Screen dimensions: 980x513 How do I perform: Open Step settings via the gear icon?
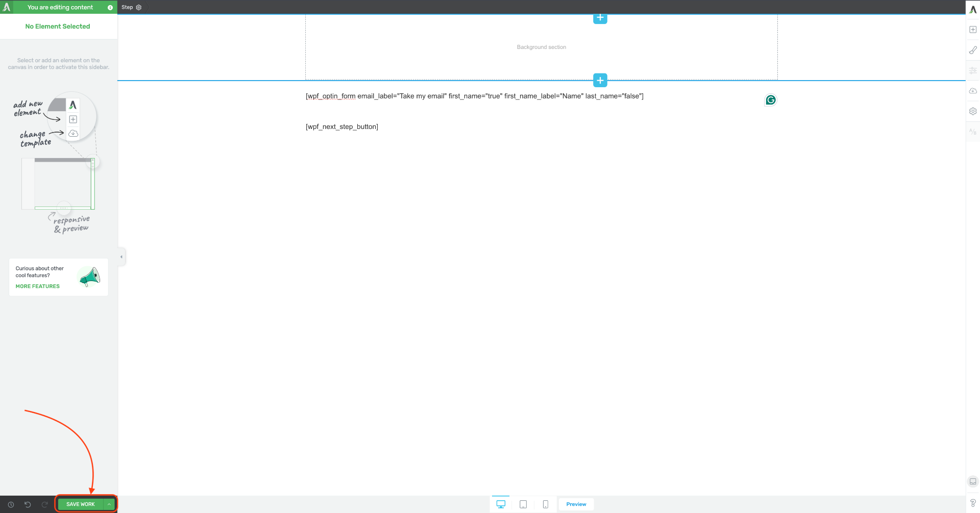[138, 7]
